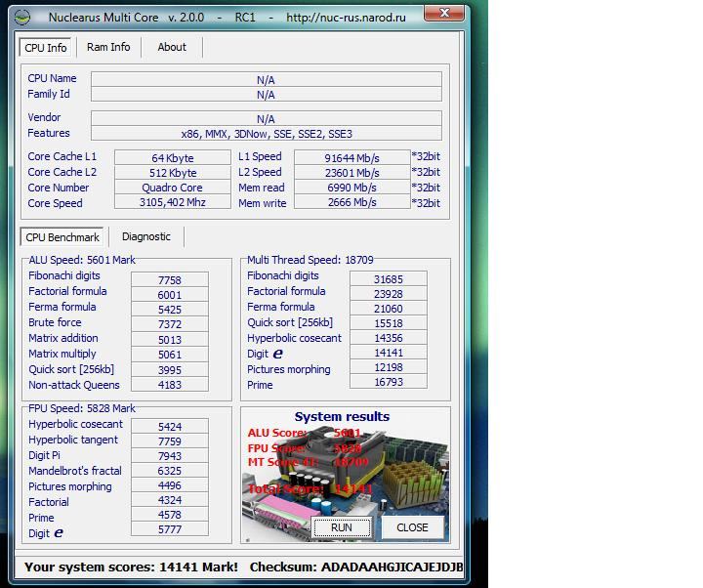Viewport: 703px width, 588px height.
Task: Select the CPU Benchmark tab
Action: pyautogui.click(x=62, y=236)
